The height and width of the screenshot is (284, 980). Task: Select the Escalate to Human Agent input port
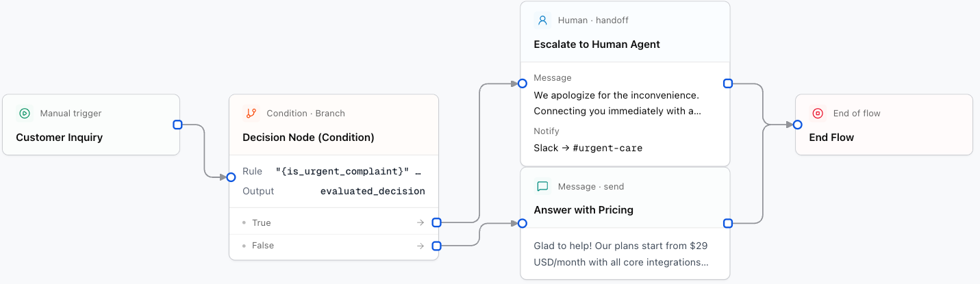tap(522, 83)
